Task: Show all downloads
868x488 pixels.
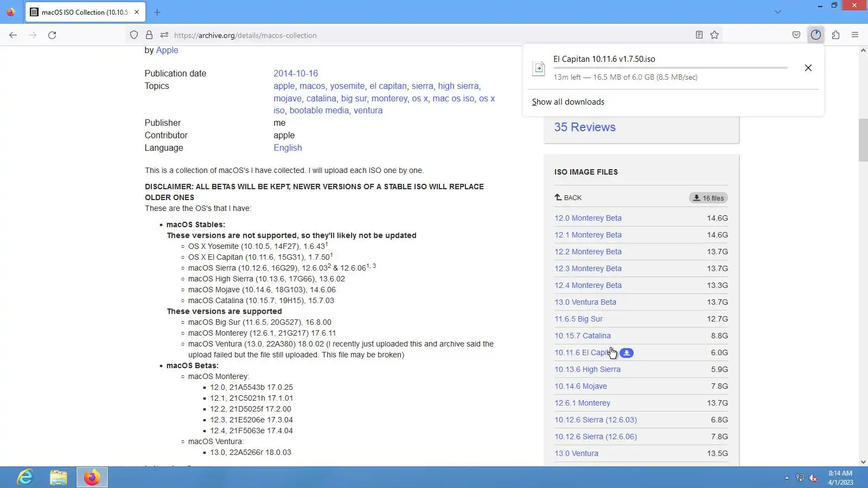Action: tap(568, 102)
